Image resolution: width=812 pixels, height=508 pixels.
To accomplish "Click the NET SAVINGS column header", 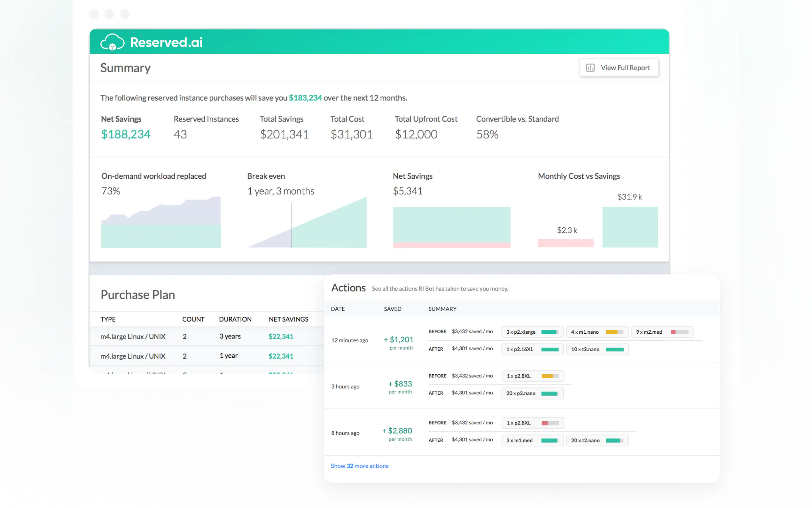I will 288,319.
